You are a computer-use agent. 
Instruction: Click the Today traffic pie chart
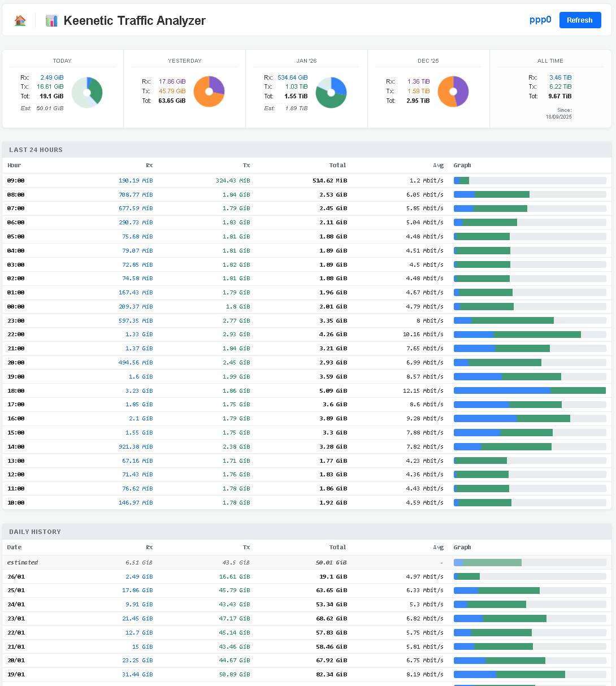[87, 92]
